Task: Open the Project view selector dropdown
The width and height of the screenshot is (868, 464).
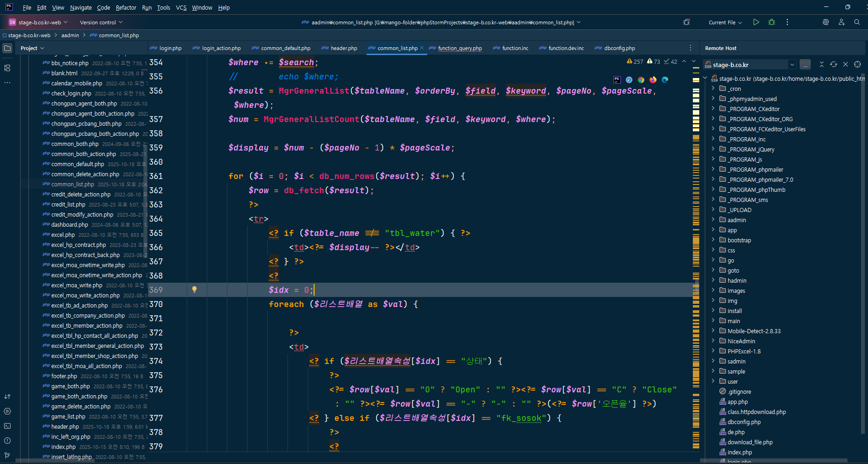Action: 32,48
